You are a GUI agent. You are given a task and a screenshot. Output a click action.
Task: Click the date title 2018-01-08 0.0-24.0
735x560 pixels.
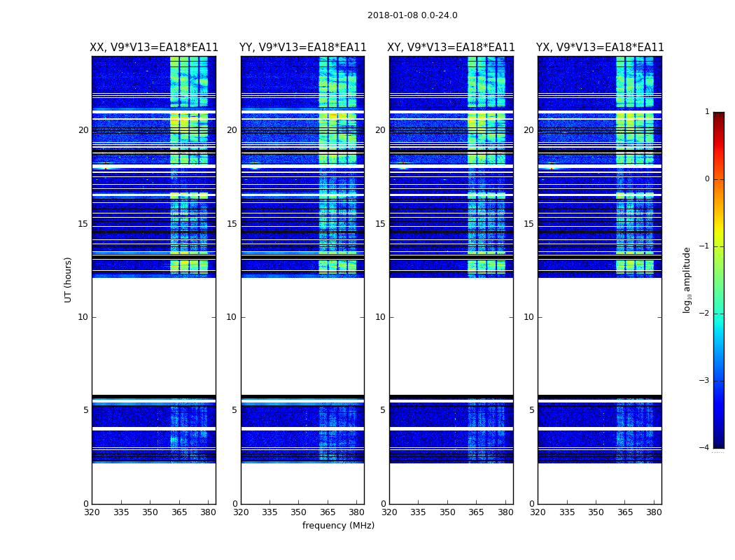412,15
